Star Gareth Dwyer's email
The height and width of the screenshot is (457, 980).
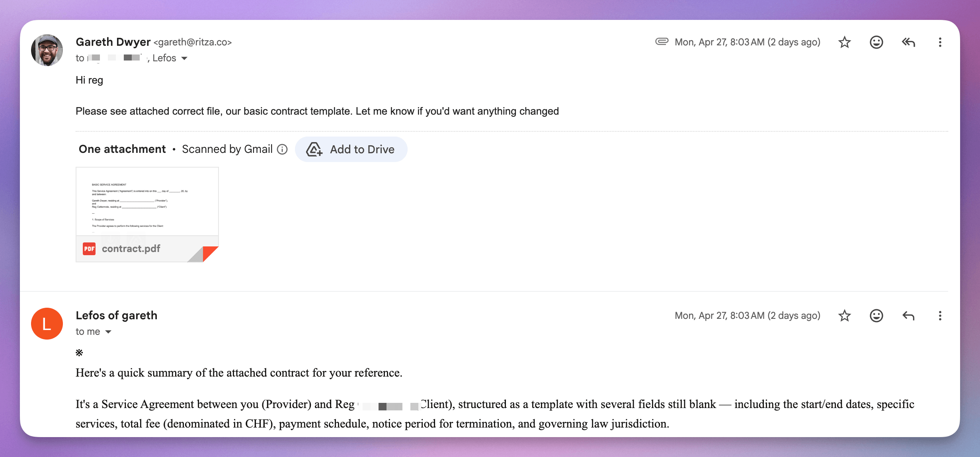pyautogui.click(x=844, y=42)
